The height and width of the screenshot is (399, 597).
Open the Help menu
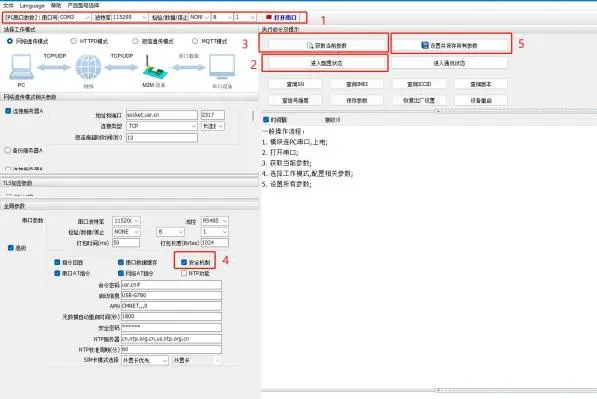tap(56, 5)
